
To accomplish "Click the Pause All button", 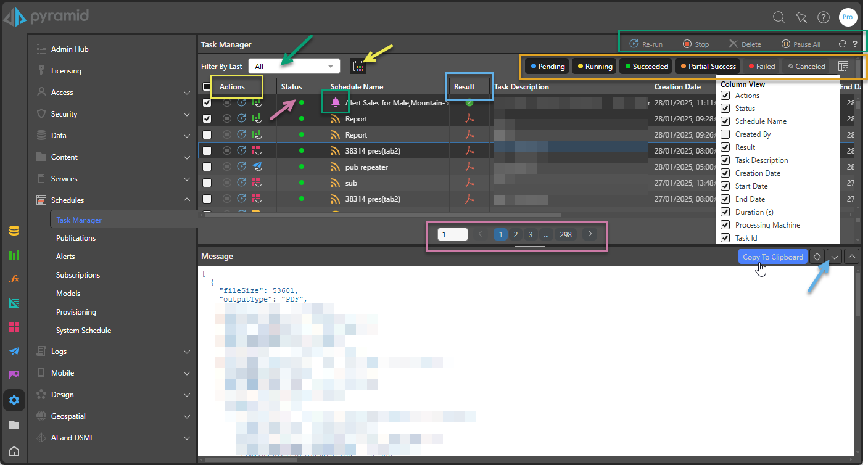I will pos(801,44).
